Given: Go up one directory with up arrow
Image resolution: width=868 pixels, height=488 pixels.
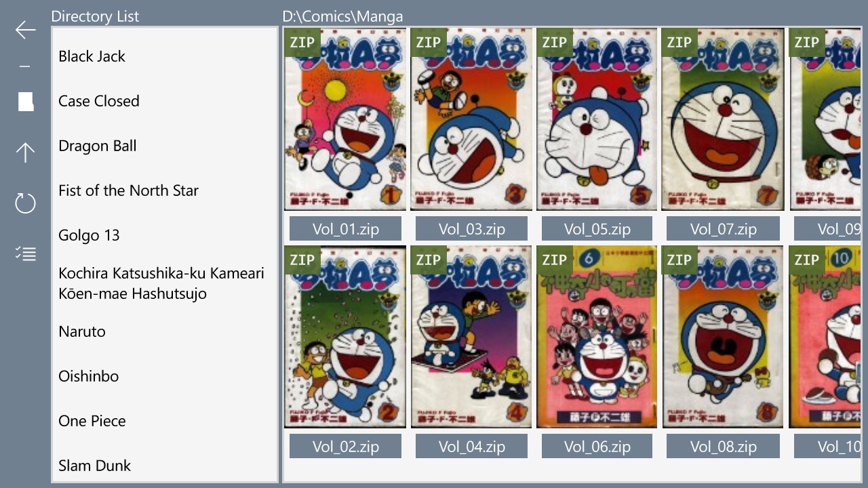Looking at the screenshot, I should click(25, 152).
